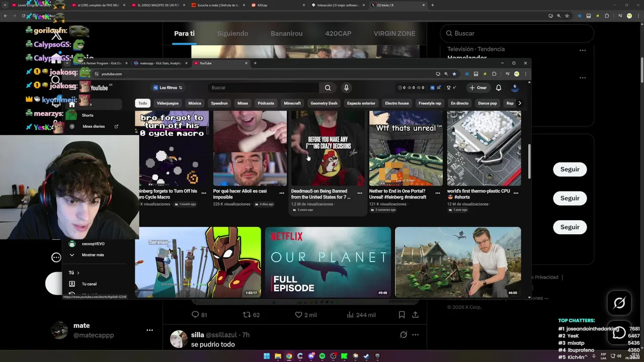Open cscoopVEVO subscription

(x=93, y=244)
